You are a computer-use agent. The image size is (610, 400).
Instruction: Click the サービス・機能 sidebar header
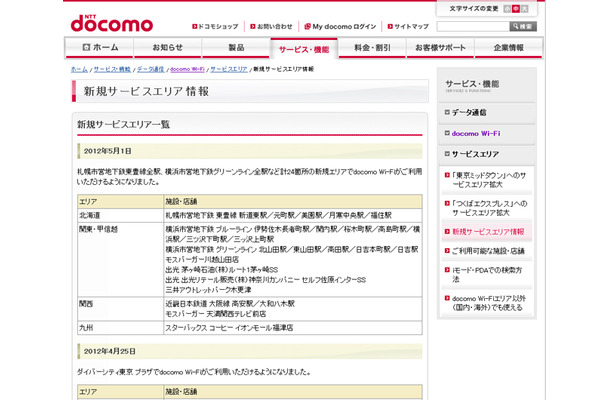point(472,84)
